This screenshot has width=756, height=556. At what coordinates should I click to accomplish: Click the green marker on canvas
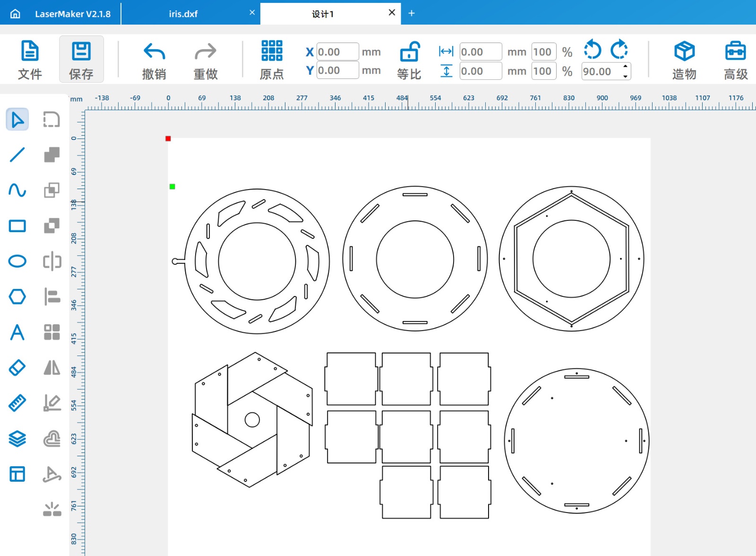pyautogui.click(x=172, y=187)
